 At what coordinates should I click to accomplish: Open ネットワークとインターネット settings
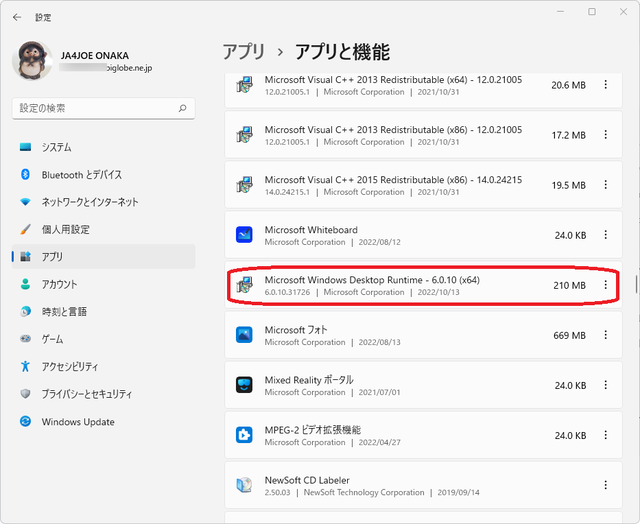point(103,202)
